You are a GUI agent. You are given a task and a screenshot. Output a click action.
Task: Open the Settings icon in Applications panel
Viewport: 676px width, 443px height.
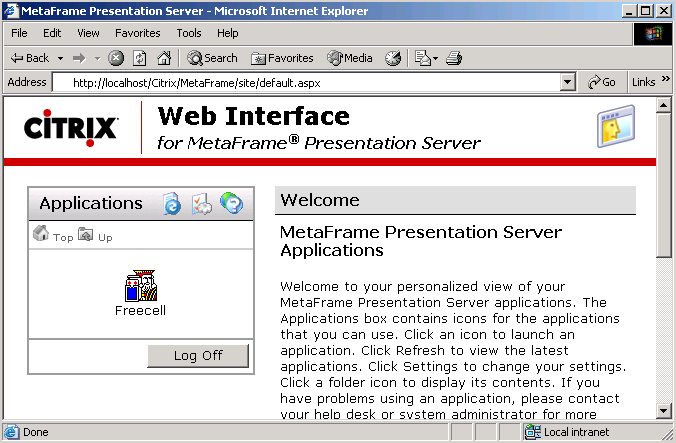(202, 203)
